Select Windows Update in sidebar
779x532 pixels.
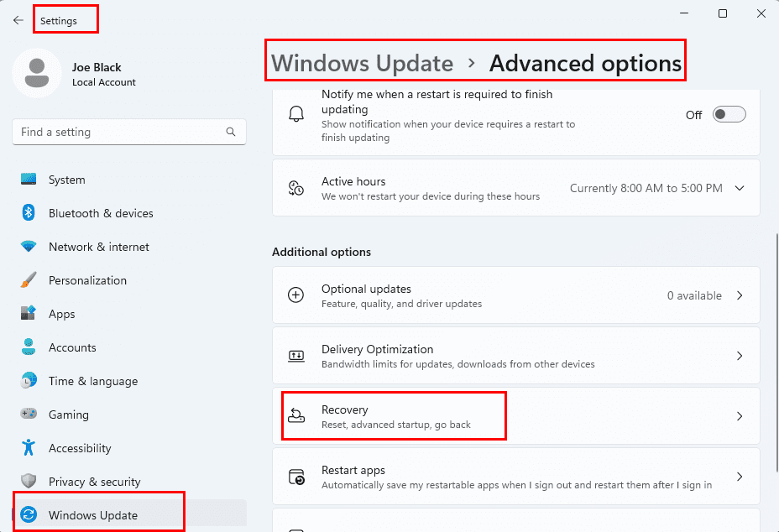(x=129, y=514)
